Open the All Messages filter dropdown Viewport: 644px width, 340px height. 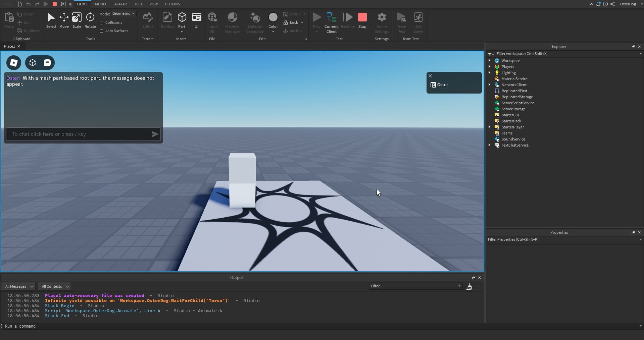(19, 286)
